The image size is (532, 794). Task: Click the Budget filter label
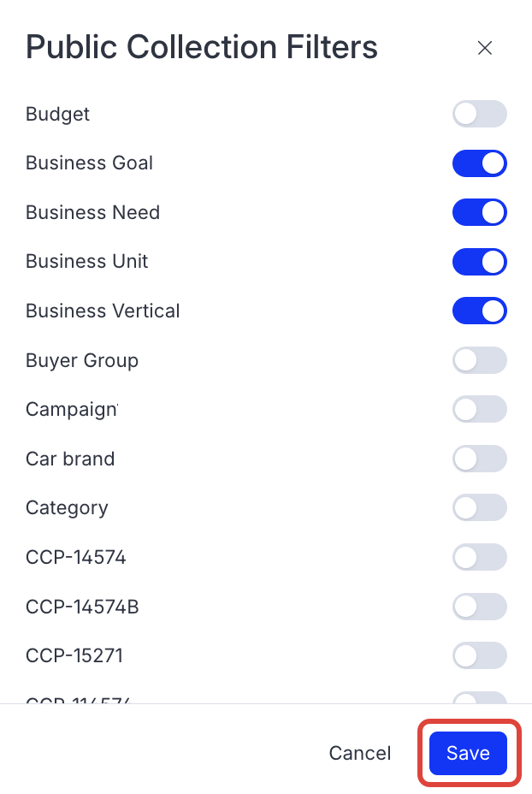click(x=57, y=114)
